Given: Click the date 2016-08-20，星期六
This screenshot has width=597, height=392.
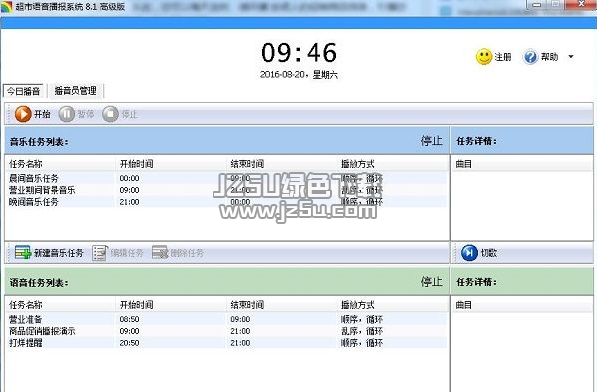Looking at the screenshot, I should [x=299, y=75].
